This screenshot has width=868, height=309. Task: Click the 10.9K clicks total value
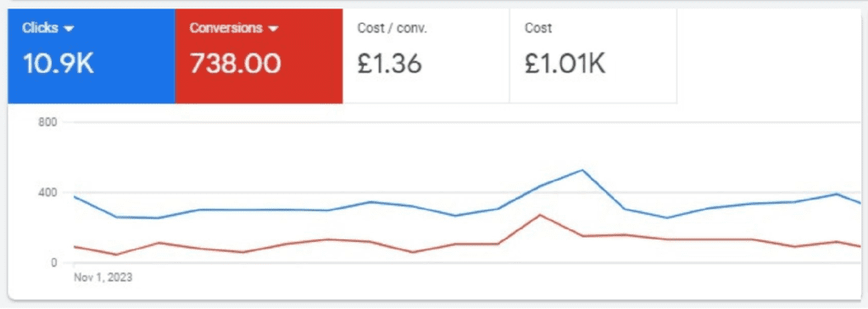(58, 64)
